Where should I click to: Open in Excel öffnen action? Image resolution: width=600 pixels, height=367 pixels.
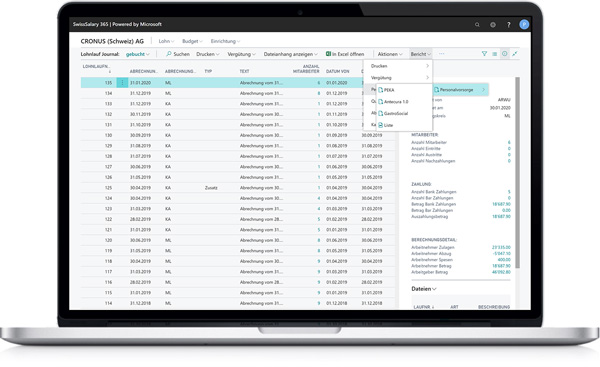[345, 54]
